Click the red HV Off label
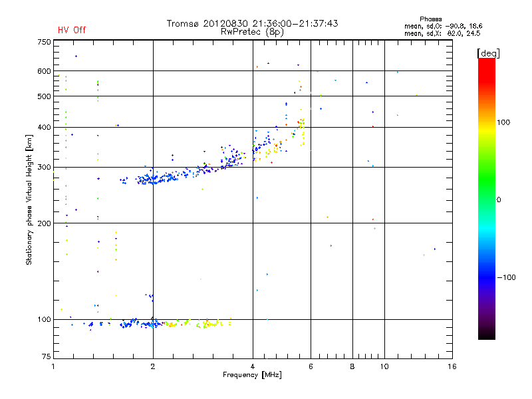Image resolution: width=532 pixels, height=399 pixels. [x=71, y=30]
